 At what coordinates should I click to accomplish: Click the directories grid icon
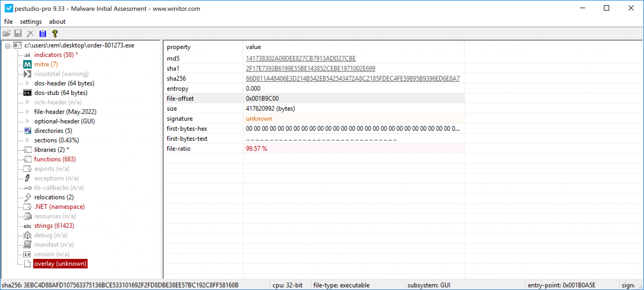27,131
